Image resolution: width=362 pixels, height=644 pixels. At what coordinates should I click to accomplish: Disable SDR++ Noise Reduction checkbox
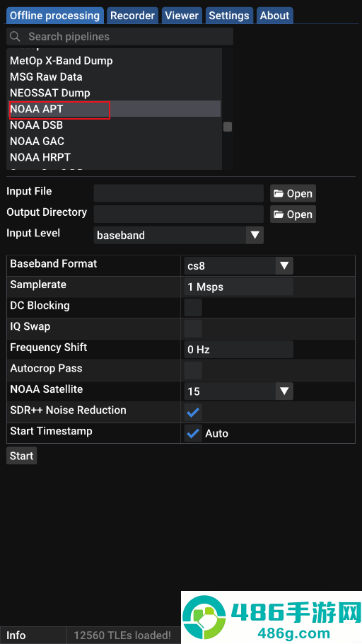pos(193,413)
